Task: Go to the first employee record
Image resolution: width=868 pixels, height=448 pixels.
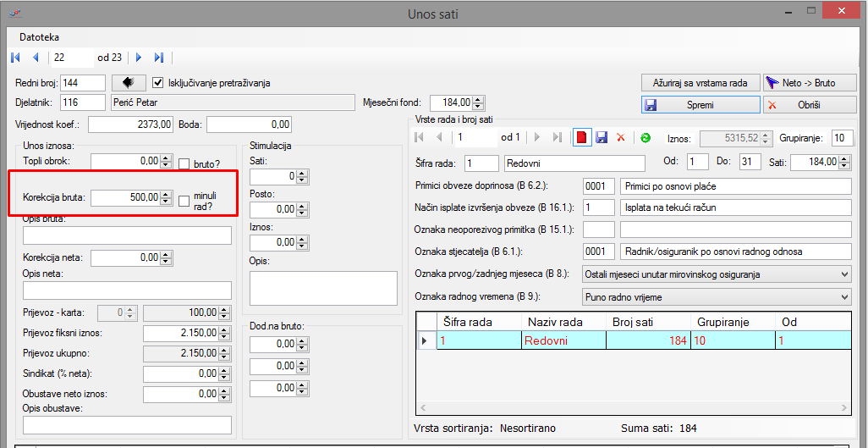Action: 15,58
